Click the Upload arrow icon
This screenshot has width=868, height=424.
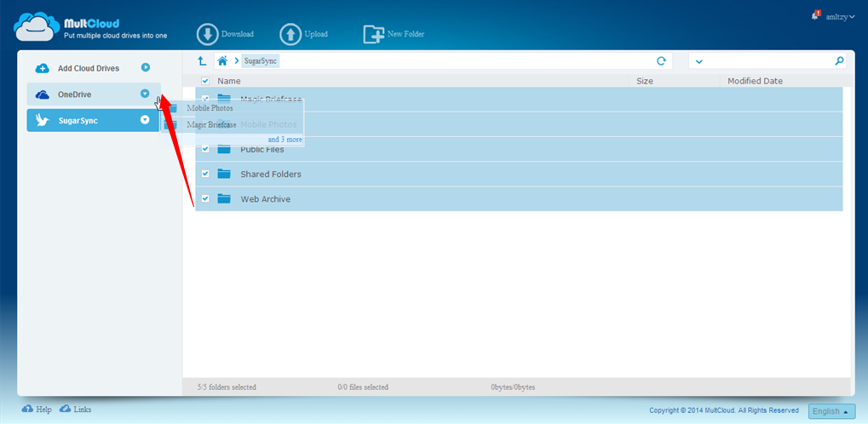point(290,34)
